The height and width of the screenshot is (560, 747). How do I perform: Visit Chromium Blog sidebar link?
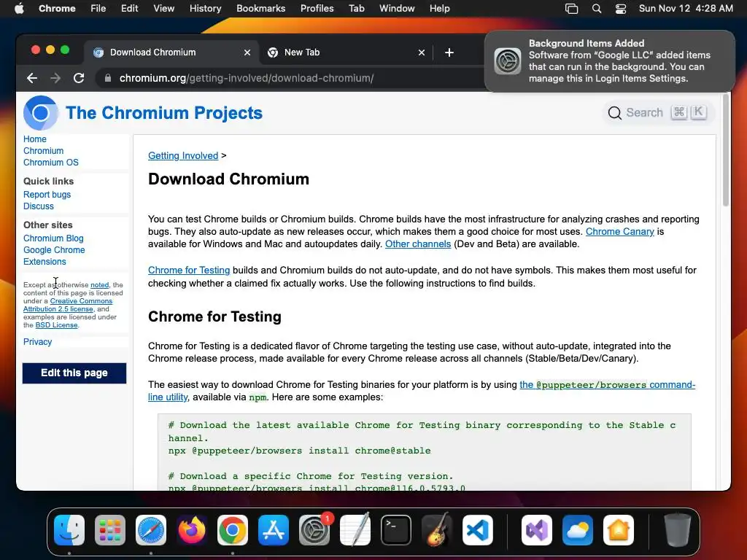coord(53,238)
